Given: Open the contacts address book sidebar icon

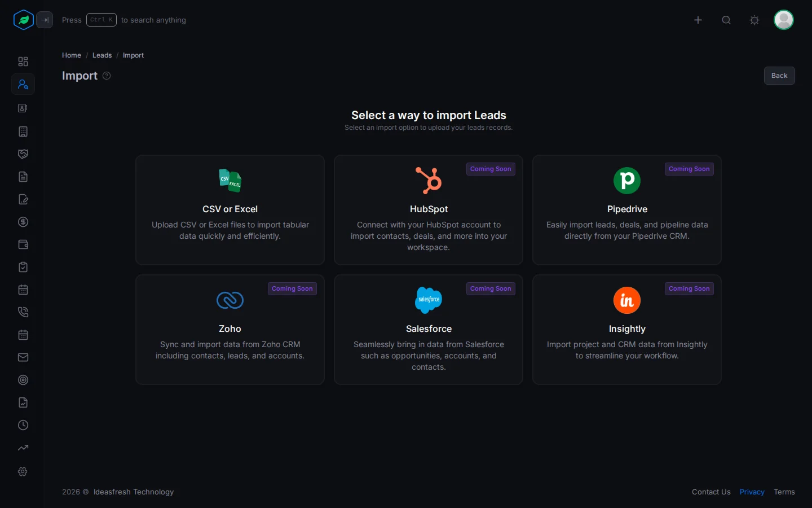Looking at the screenshot, I should coord(23,108).
